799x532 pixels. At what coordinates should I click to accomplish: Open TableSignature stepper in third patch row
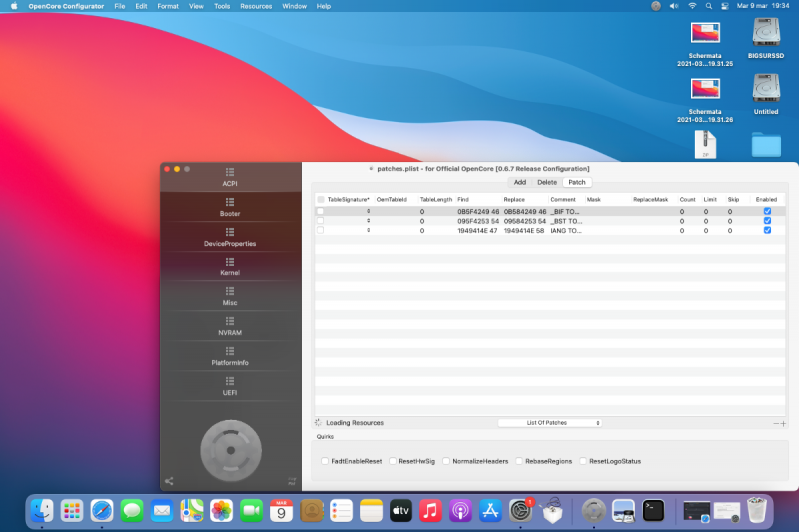[x=369, y=230]
